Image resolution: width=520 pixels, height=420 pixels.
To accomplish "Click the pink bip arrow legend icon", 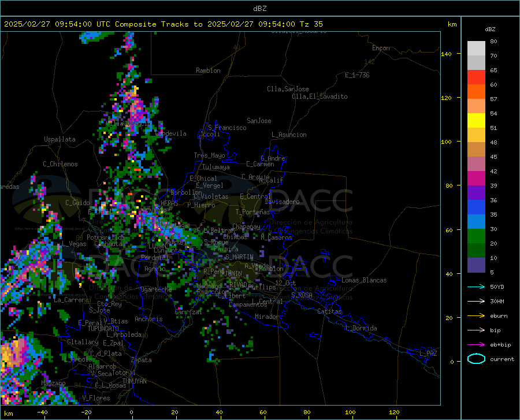I will [476, 330].
